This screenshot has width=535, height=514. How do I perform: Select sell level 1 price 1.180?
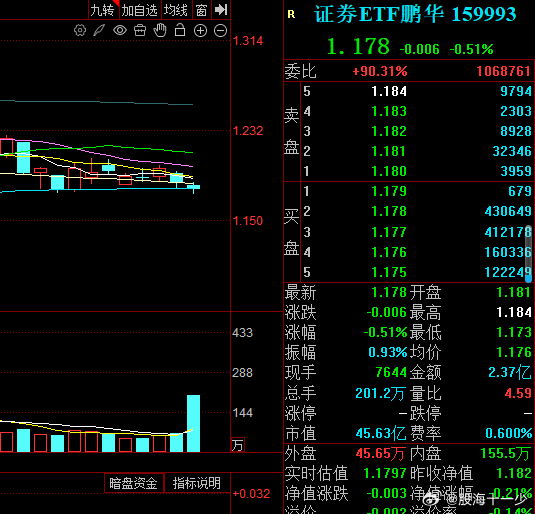(389, 171)
